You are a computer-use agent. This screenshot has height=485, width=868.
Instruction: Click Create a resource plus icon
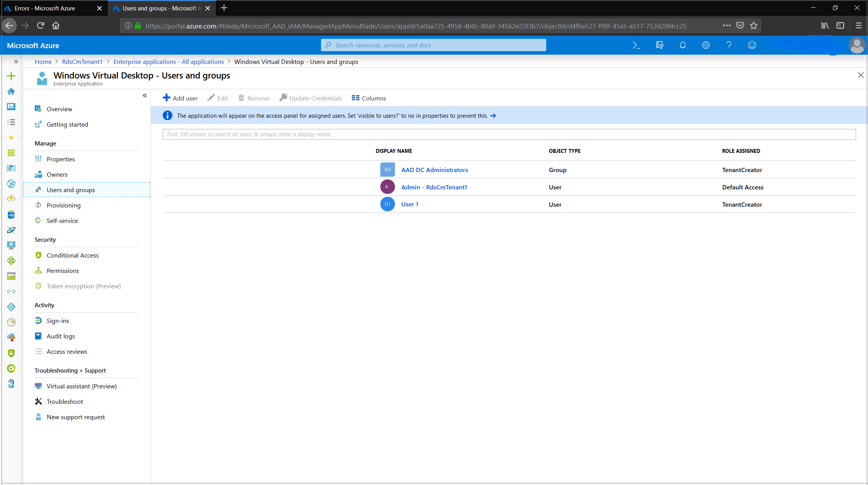[11, 76]
